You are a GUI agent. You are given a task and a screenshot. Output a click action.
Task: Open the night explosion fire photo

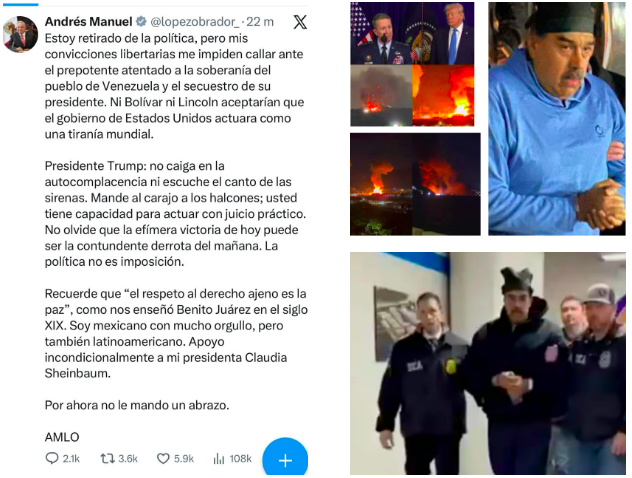(x=415, y=184)
